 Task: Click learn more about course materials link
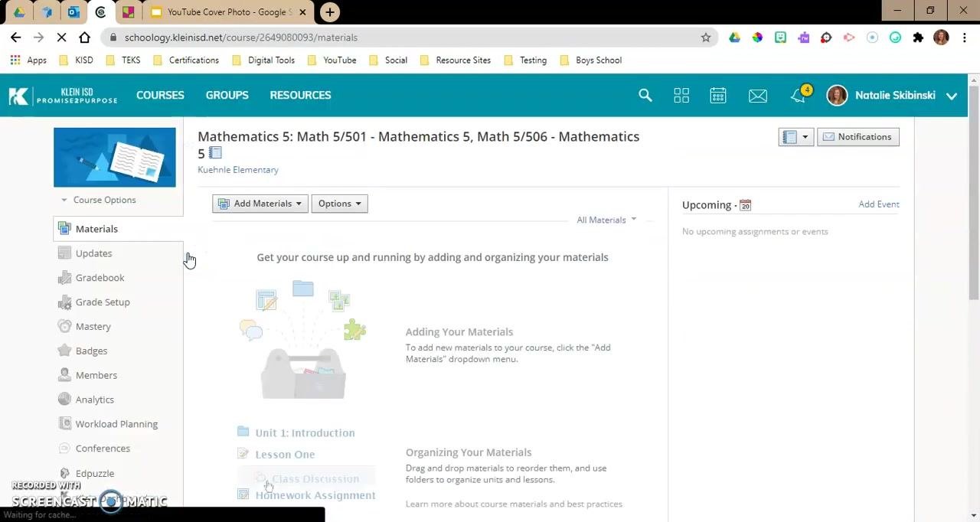pyautogui.click(x=514, y=504)
